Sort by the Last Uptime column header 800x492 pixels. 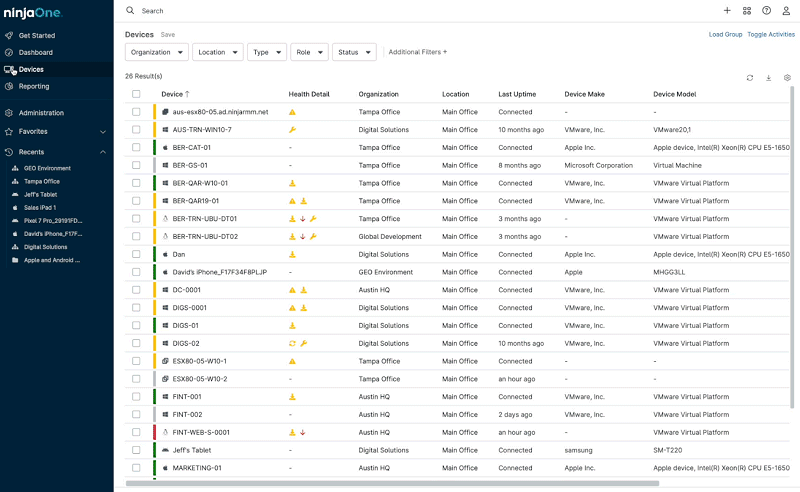517,94
